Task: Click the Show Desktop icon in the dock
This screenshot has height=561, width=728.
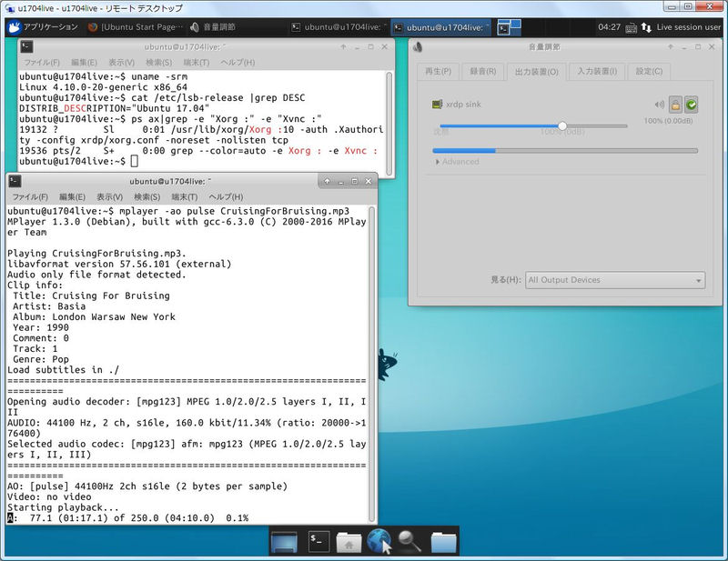Action: tap(284, 542)
